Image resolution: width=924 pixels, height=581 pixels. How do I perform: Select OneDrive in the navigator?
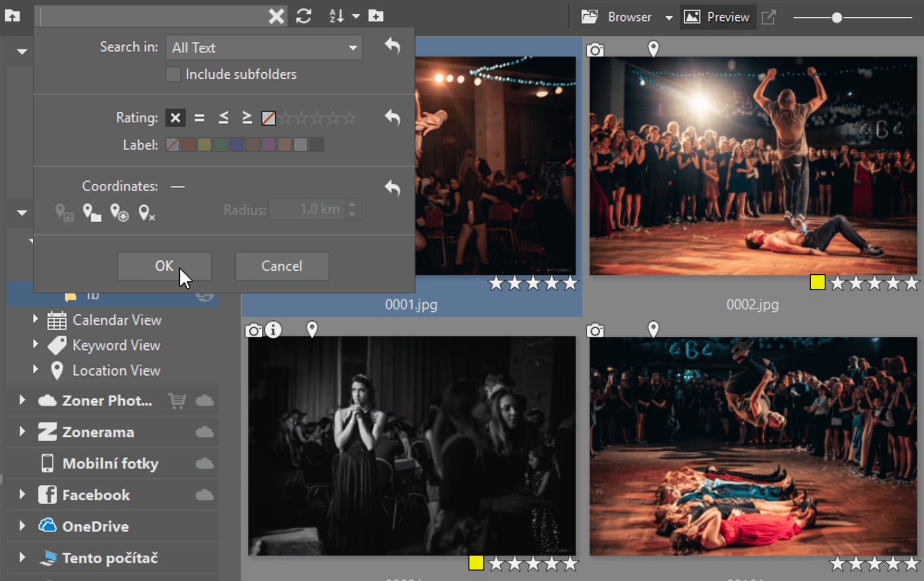pos(95,527)
